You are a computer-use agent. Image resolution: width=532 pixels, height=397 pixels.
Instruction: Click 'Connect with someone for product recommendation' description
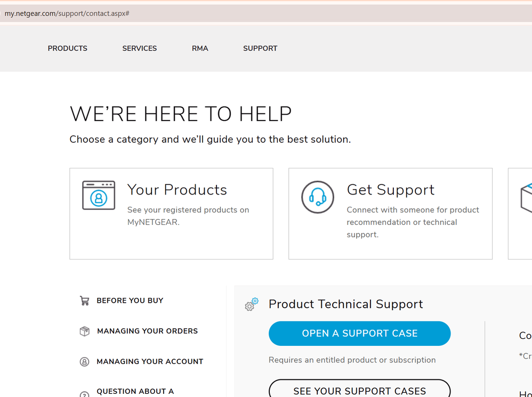413,222
